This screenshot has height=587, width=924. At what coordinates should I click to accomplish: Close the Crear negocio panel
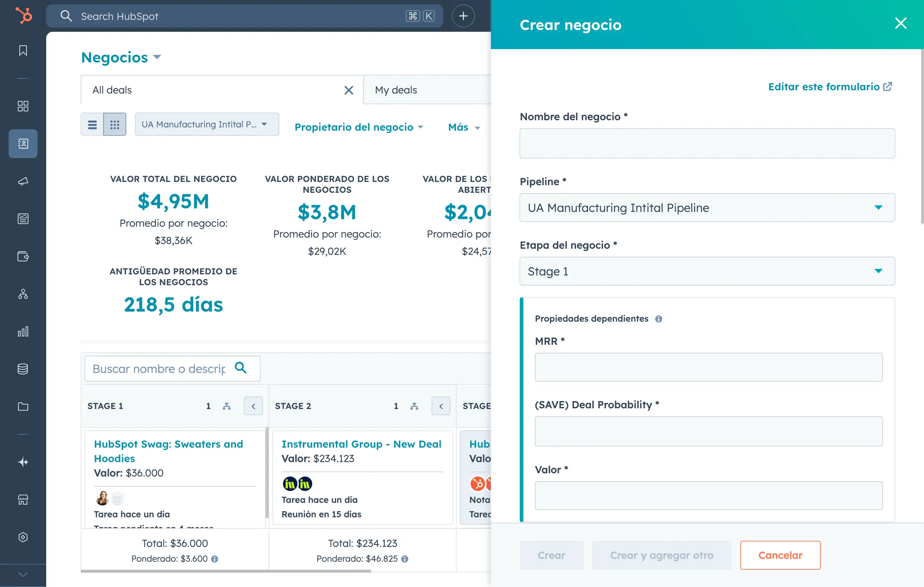(901, 23)
